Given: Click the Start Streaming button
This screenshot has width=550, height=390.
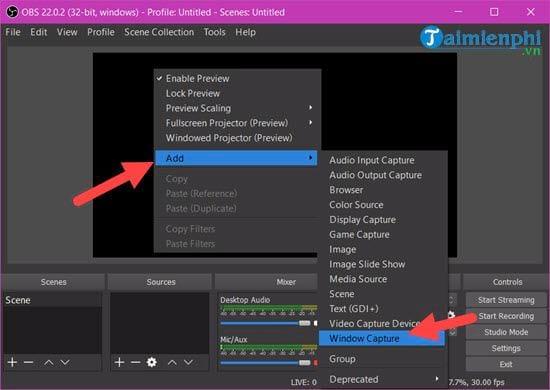Looking at the screenshot, I should [x=506, y=300].
